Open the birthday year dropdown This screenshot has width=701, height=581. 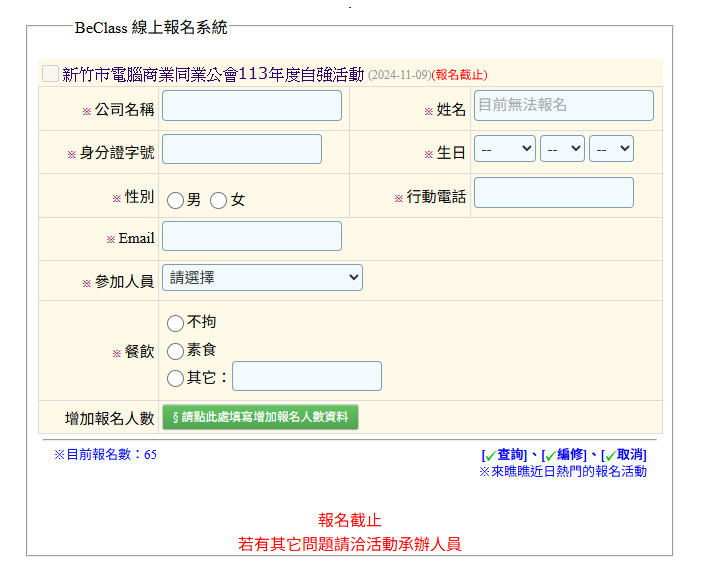pos(505,149)
